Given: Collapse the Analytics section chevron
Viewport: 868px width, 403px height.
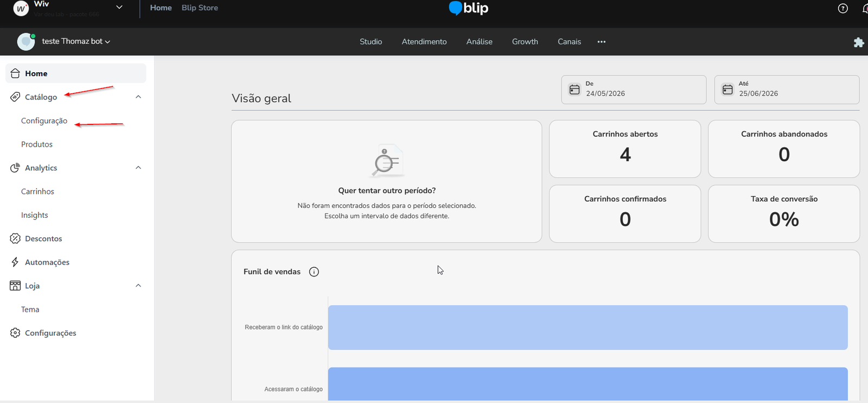Looking at the screenshot, I should click(138, 168).
